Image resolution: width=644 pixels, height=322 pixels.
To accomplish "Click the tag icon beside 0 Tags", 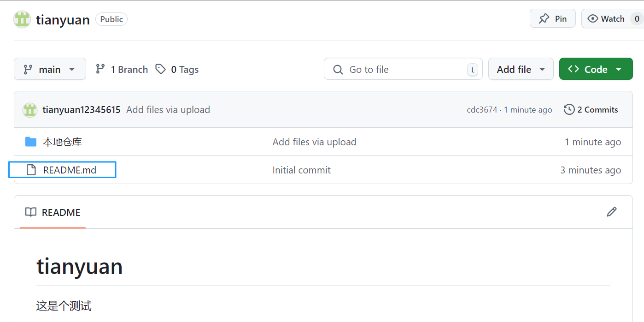I will click(x=160, y=69).
